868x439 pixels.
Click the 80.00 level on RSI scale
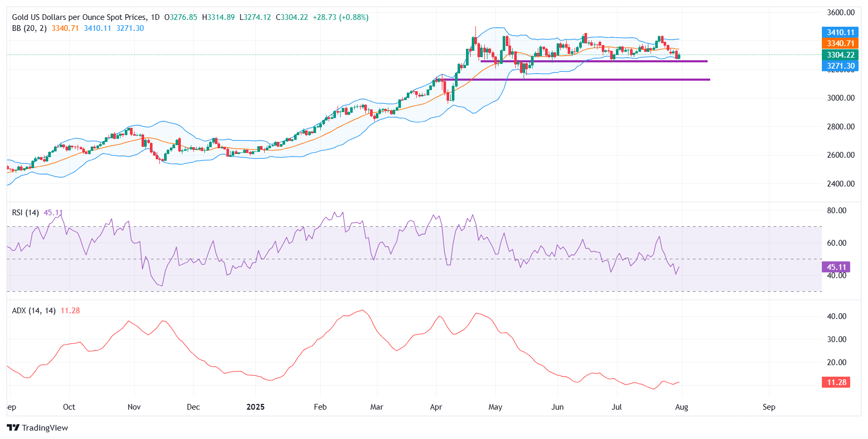click(x=837, y=211)
